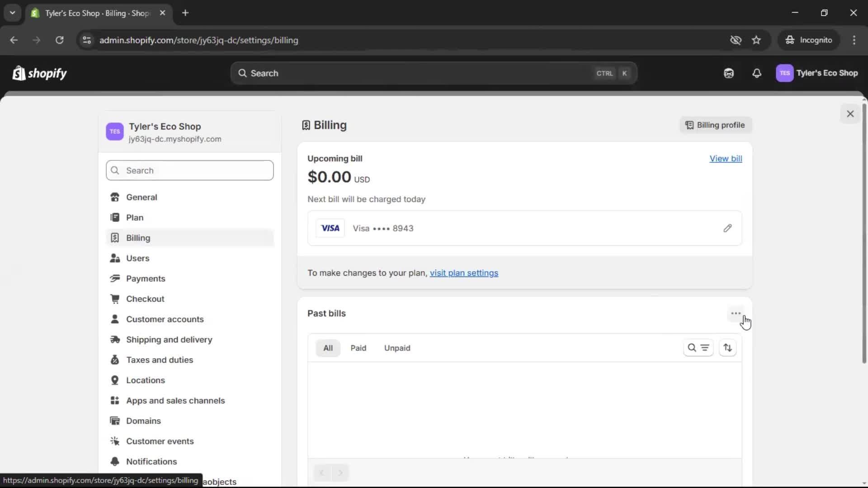Screen dimensions: 868x488
Task: Expand the browser tab search chevron
Action: 13,13
